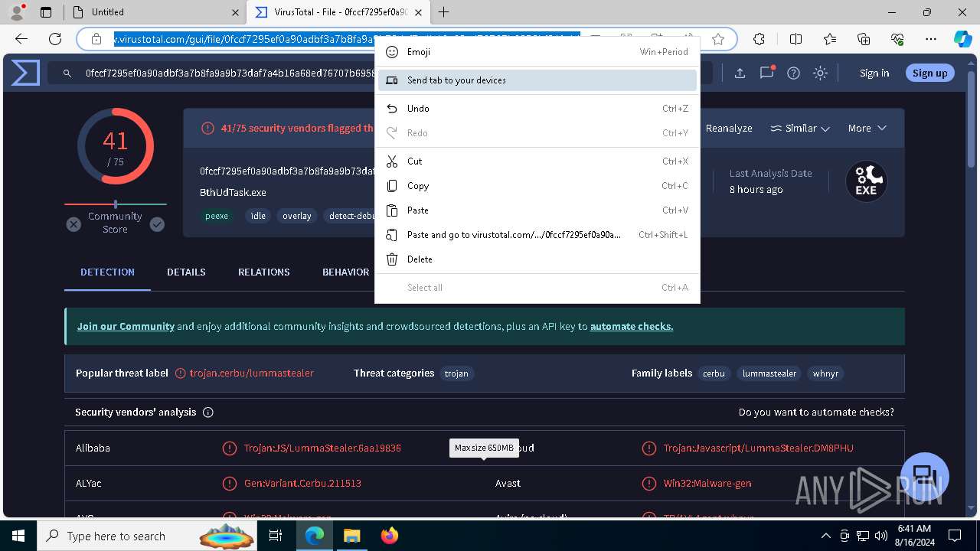The image size is (980, 551).
Task: Switch to the RELATIONS tab
Action: pos(263,272)
